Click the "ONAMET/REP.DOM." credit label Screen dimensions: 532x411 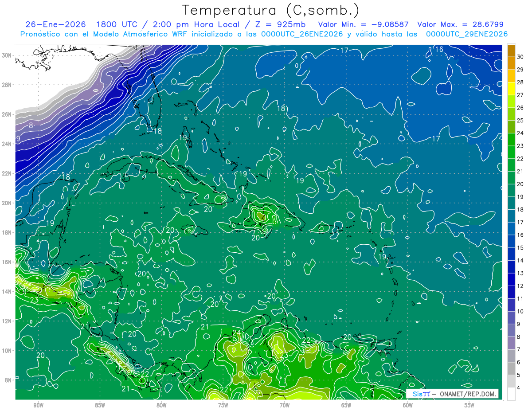click(x=467, y=394)
